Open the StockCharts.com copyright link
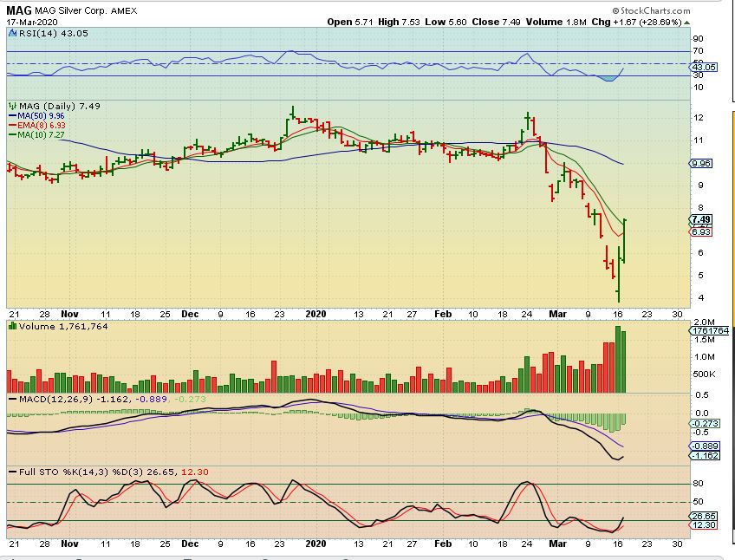 [651, 10]
